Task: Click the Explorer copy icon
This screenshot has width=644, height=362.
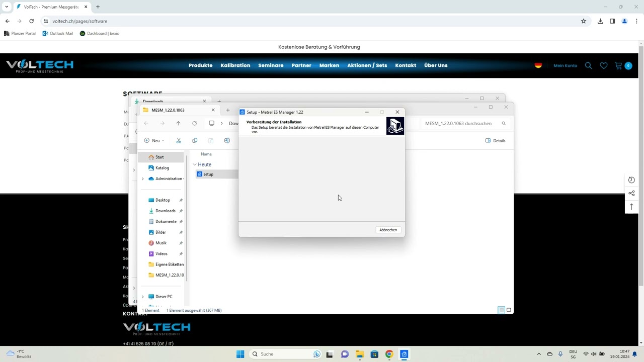Action: pos(195,141)
